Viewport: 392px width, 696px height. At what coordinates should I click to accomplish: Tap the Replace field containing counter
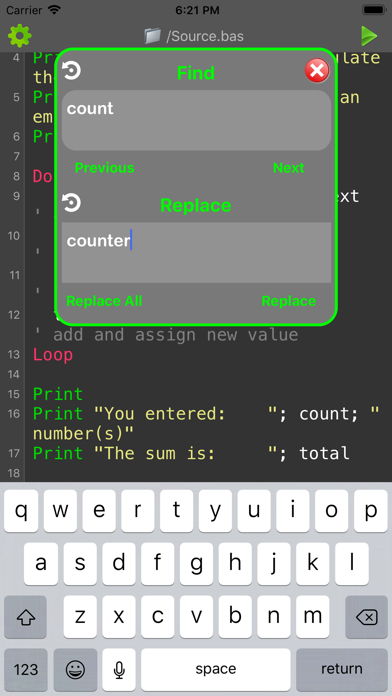tap(196, 252)
